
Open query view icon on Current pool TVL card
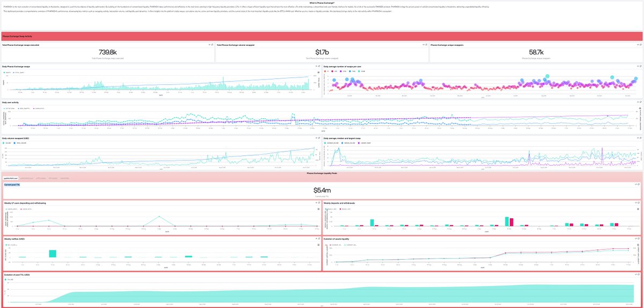[636, 184]
